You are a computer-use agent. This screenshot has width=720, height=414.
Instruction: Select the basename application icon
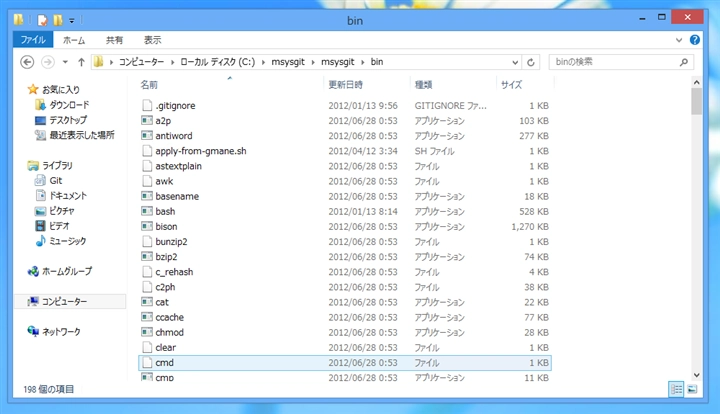[x=147, y=196]
